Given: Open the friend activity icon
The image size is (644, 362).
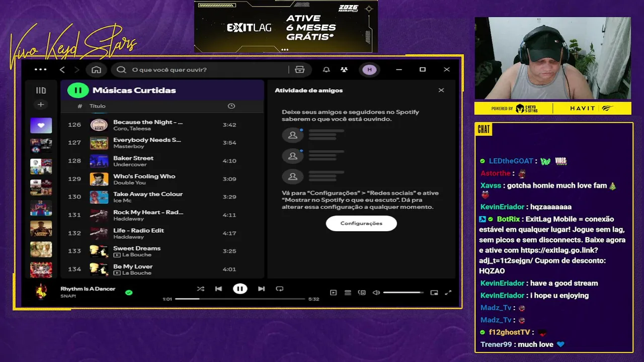Looking at the screenshot, I should click(x=344, y=69).
